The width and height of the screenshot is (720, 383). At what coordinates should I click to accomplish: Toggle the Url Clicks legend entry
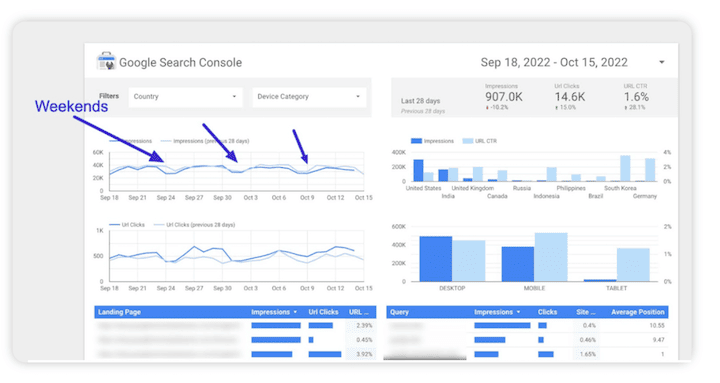pos(127,225)
